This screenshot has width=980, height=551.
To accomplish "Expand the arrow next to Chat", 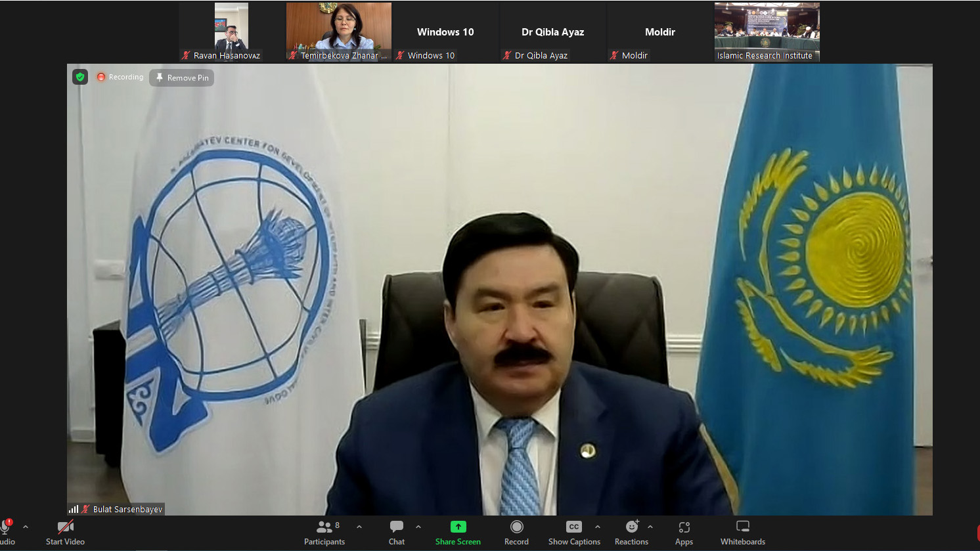I will 418,527.
